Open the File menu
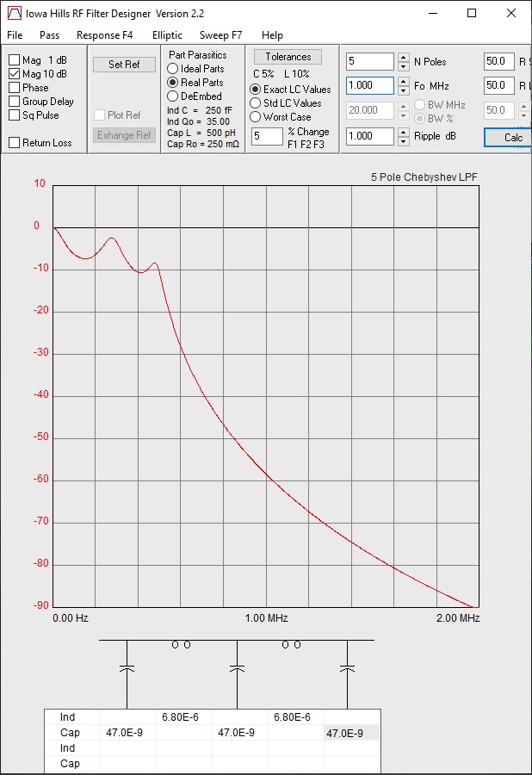 [15, 35]
